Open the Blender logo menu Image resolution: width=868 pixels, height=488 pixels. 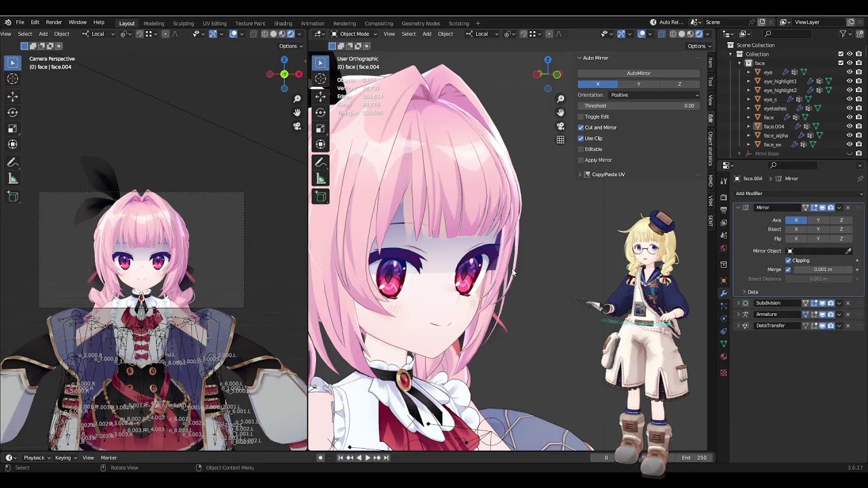(x=7, y=22)
